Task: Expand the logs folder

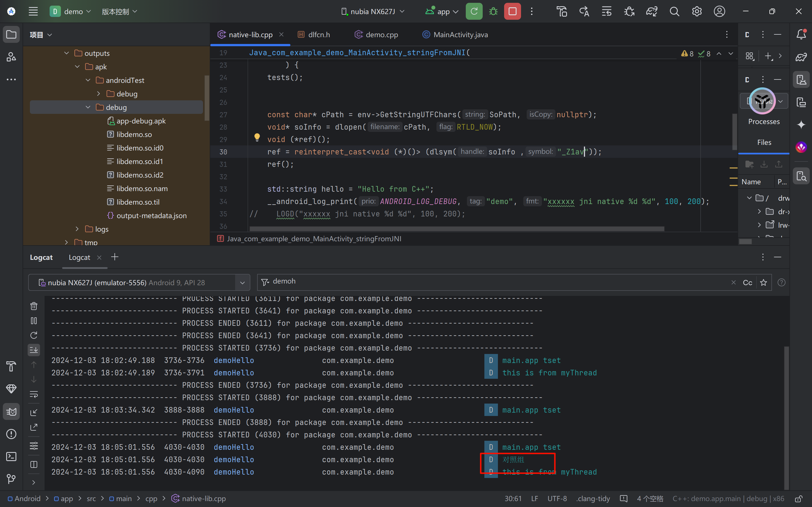Action: click(77, 229)
